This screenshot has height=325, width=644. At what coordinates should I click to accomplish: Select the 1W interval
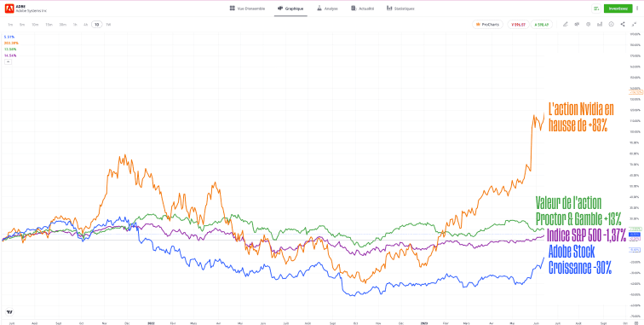(x=108, y=25)
